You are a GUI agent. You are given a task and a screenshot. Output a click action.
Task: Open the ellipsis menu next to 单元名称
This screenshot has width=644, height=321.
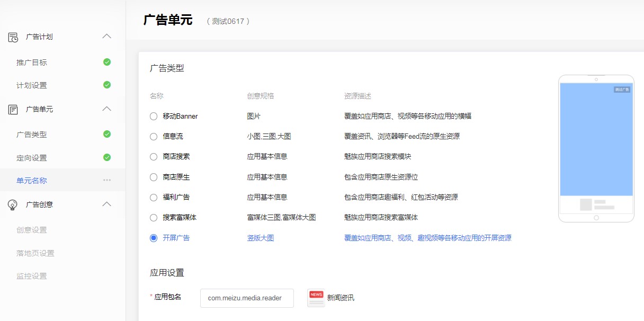tap(106, 180)
